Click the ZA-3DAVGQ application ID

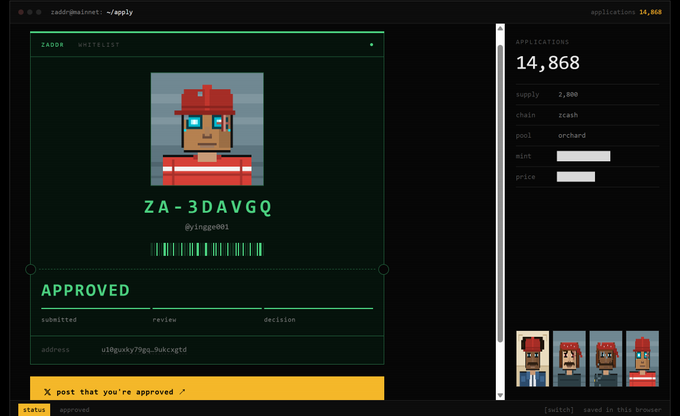tap(208, 207)
